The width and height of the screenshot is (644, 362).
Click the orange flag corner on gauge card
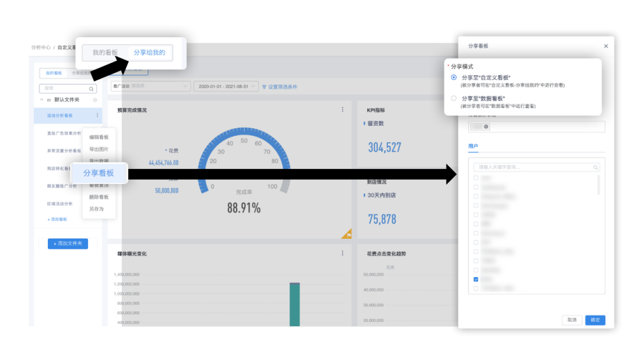click(347, 234)
